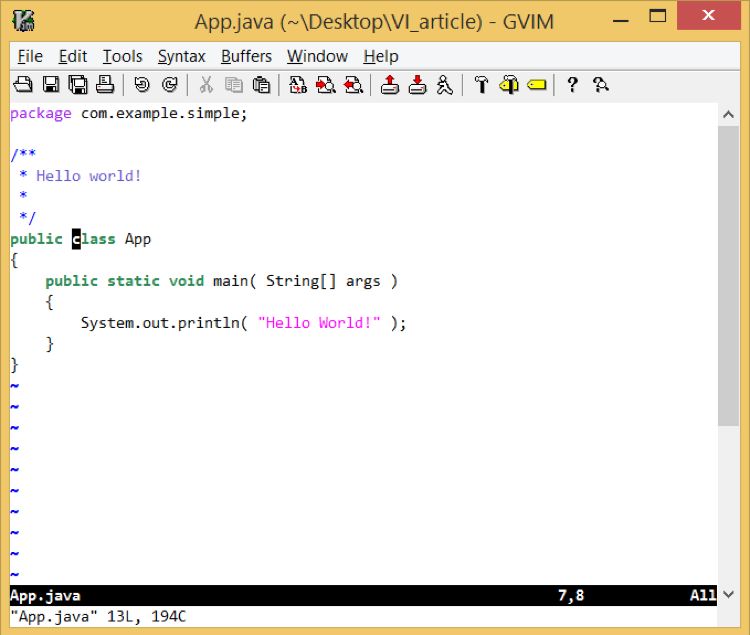This screenshot has width=750, height=635.
Task: Undo the last change from toolbar
Action: point(141,85)
